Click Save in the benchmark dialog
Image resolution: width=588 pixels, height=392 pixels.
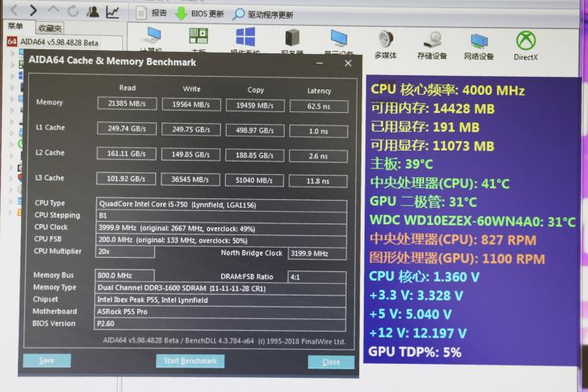[46, 361]
